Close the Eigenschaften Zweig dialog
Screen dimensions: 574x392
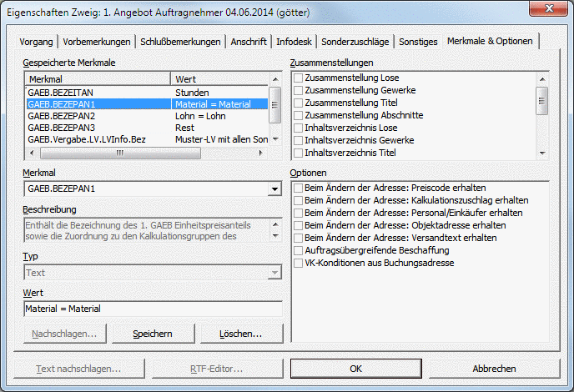549,9
